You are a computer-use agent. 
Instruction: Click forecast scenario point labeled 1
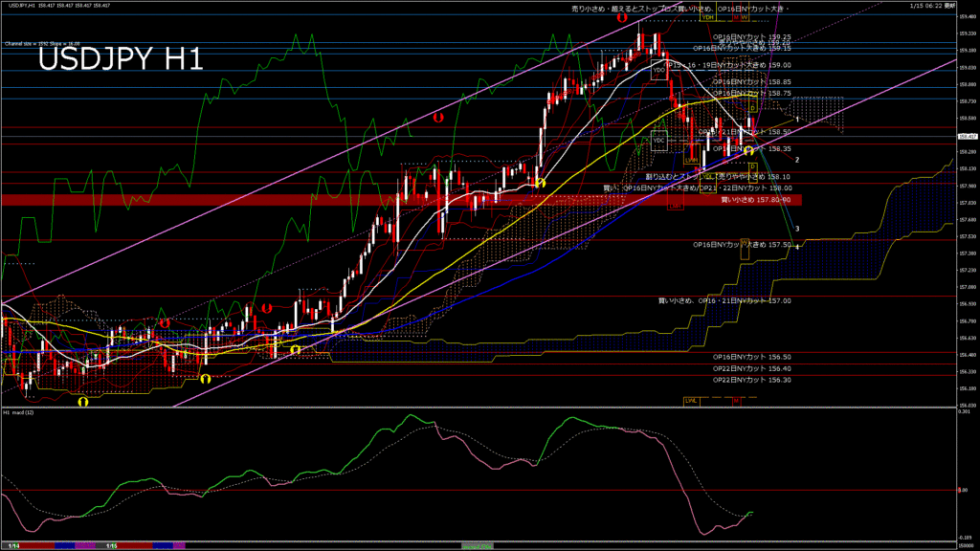point(798,119)
